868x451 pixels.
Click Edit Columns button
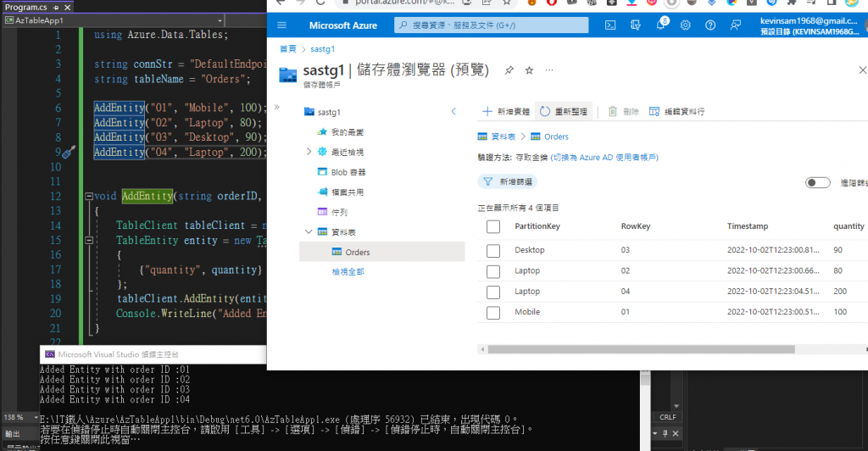point(676,112)
